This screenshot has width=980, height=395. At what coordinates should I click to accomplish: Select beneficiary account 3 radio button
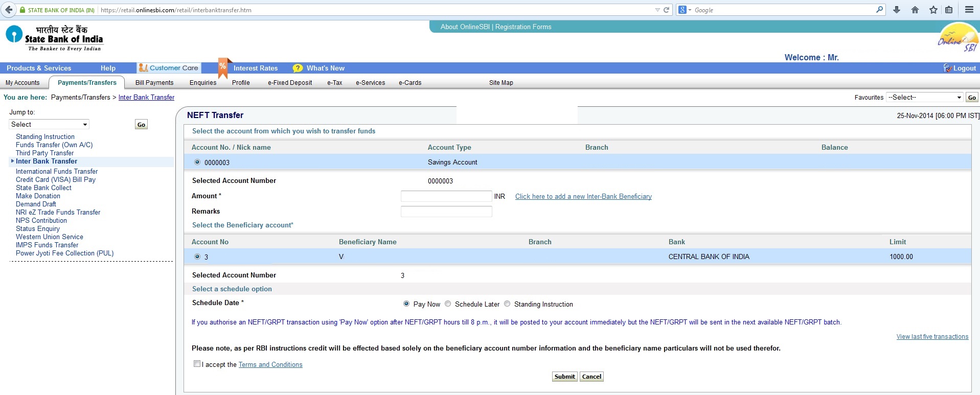(x=197, y=257)
